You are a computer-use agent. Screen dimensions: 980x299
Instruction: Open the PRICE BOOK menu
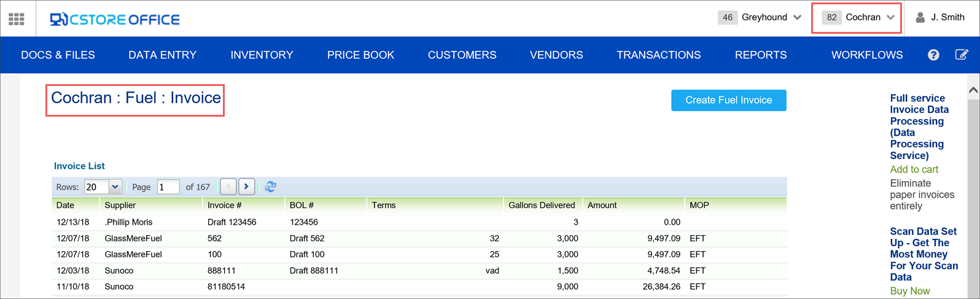(360, 55)
